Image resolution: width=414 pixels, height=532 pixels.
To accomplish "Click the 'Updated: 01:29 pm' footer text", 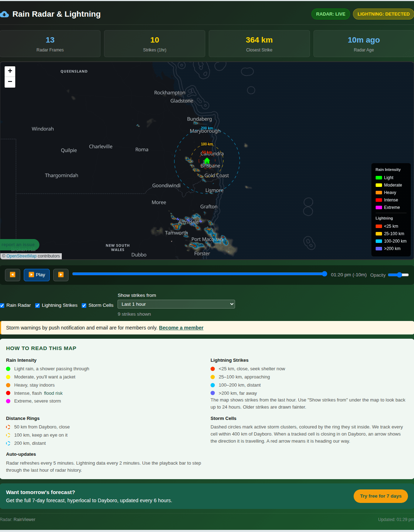I will point(396,520).
